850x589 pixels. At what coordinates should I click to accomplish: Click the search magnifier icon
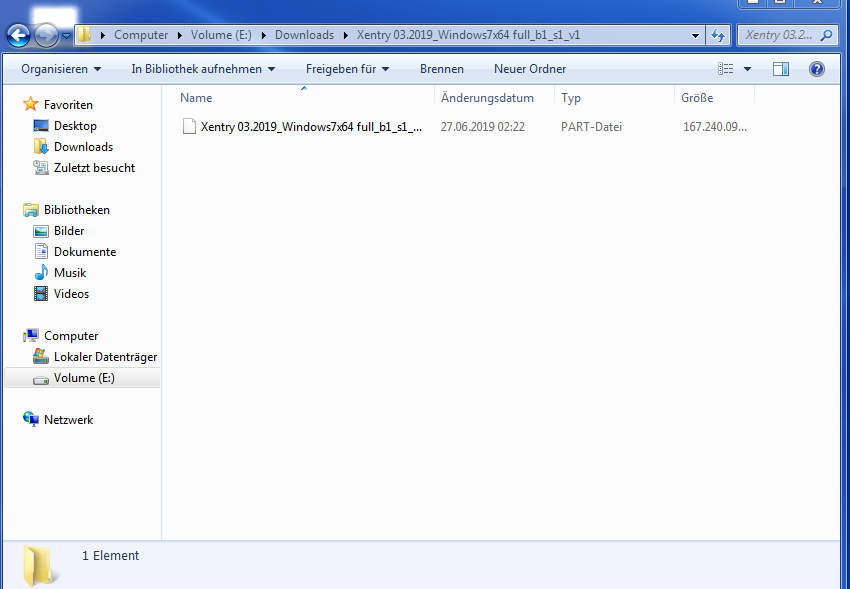pyautogui.click(x=826, y=36)
